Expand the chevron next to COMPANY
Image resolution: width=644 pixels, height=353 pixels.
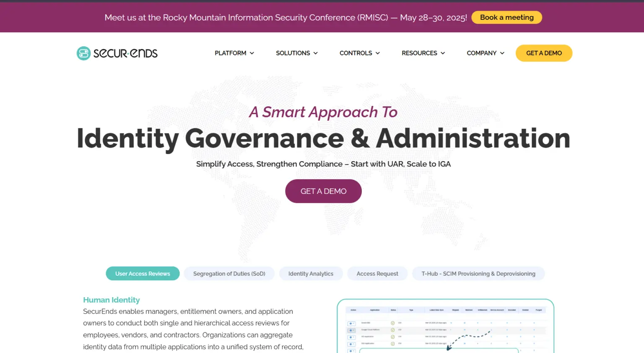(x=502, y=53)
